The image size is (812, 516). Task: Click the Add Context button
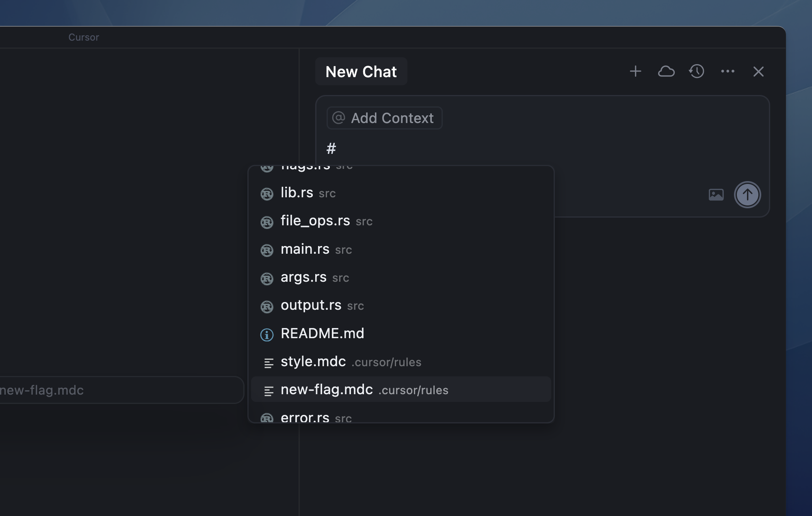(x=384, y=118)
